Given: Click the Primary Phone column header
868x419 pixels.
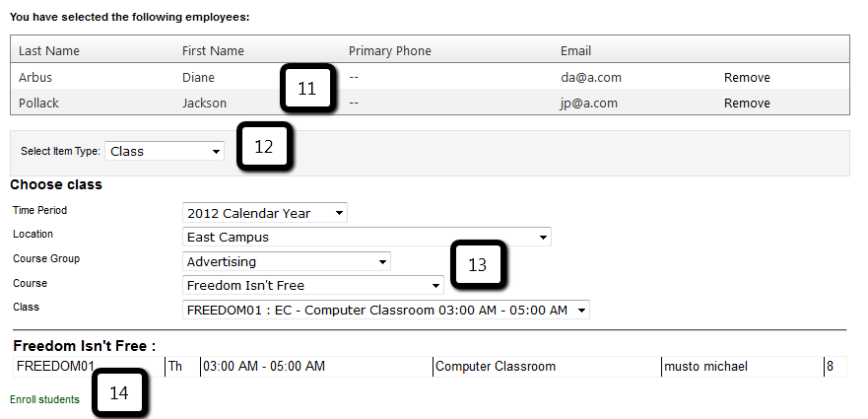Looking at the screenshot, I should click(x=390, y=50).
